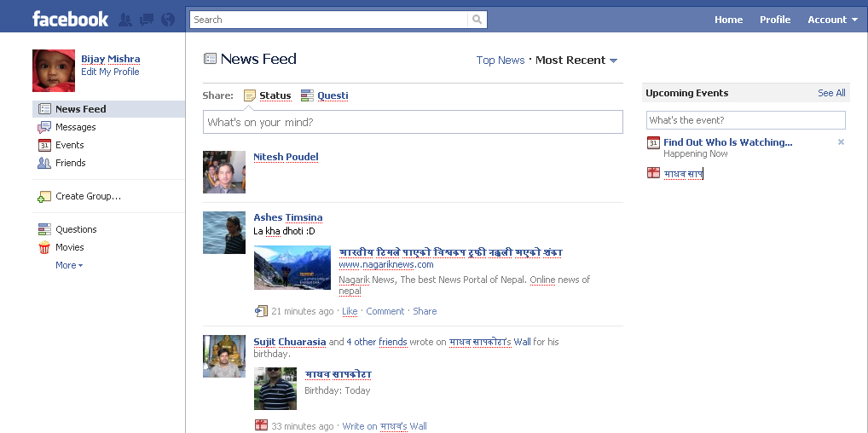Focus the Search input field
The width and height of the screenshot is (868, 433).
(x=329, y=20)
